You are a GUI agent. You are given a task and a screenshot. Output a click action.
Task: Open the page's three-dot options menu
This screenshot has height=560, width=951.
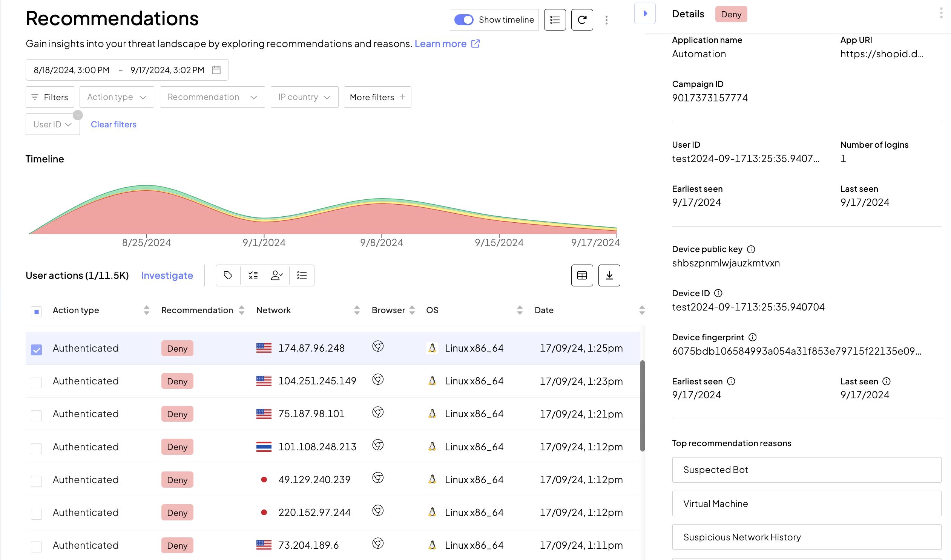(606, 20)
